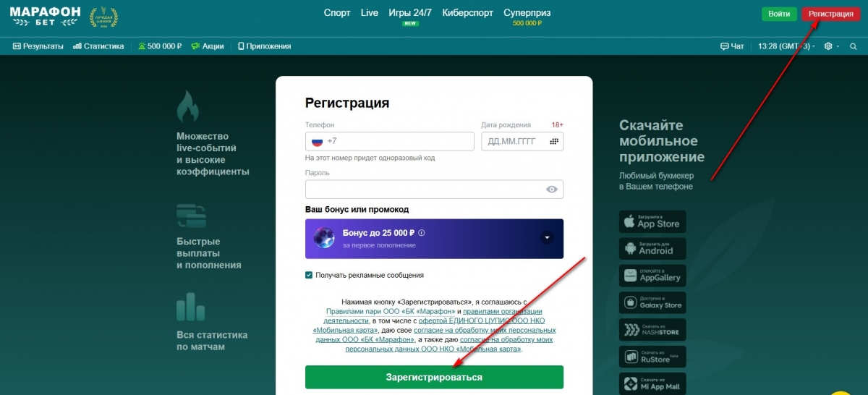The height and width of the screenshot is (395, 868).
Task: Open the Android download badge
Action: (x=652, y=248)
